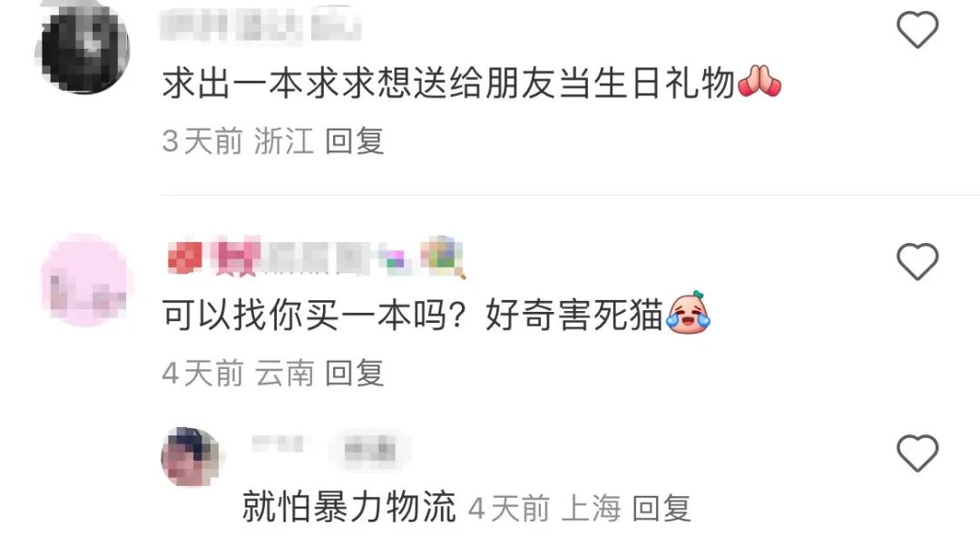Viewport: 980px width, 554px height.
Task: Reply to the 上海 sub-comment
Action: [x=661, y=508]
